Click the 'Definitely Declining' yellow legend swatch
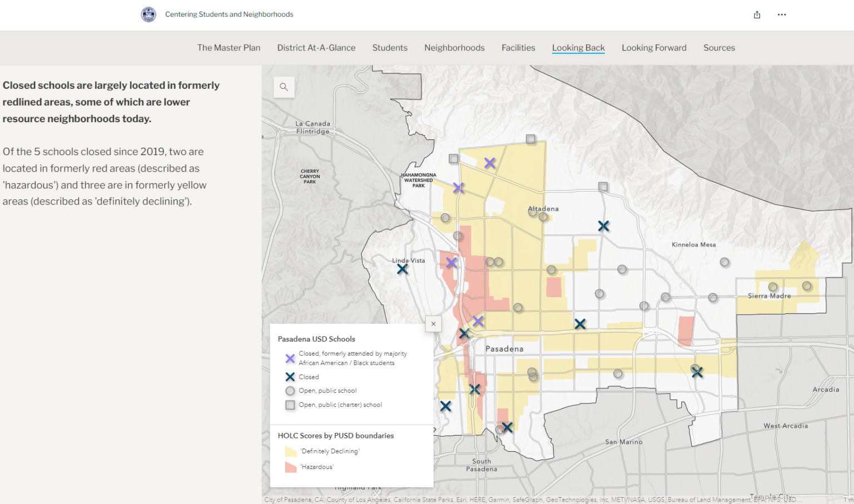 [290, 451]
